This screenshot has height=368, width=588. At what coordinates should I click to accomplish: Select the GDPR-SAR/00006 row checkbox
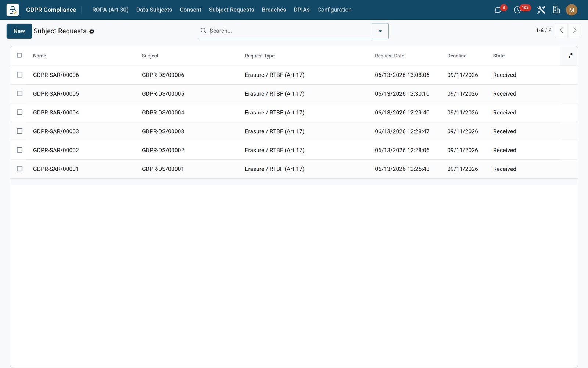coord(19,75)
